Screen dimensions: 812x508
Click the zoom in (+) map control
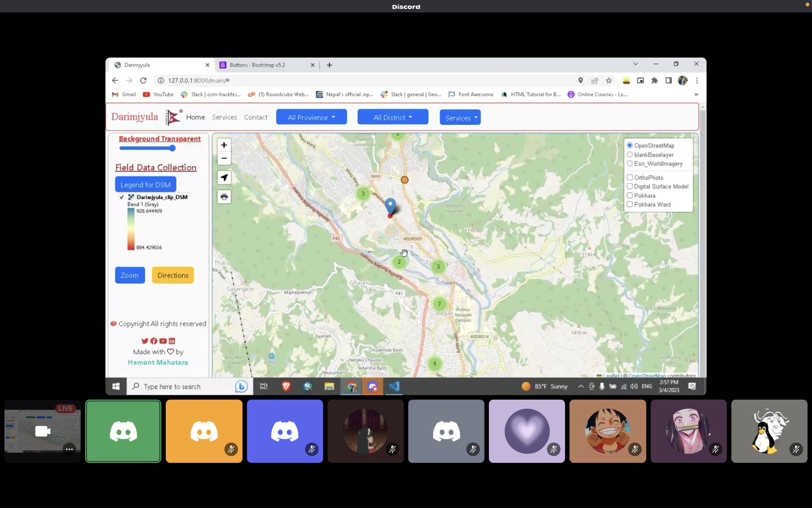pos(224,144)
